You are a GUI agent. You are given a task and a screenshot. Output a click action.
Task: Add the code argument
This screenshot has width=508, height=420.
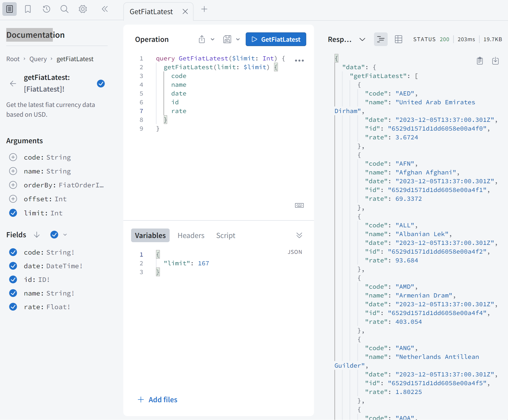click(13, 157)
